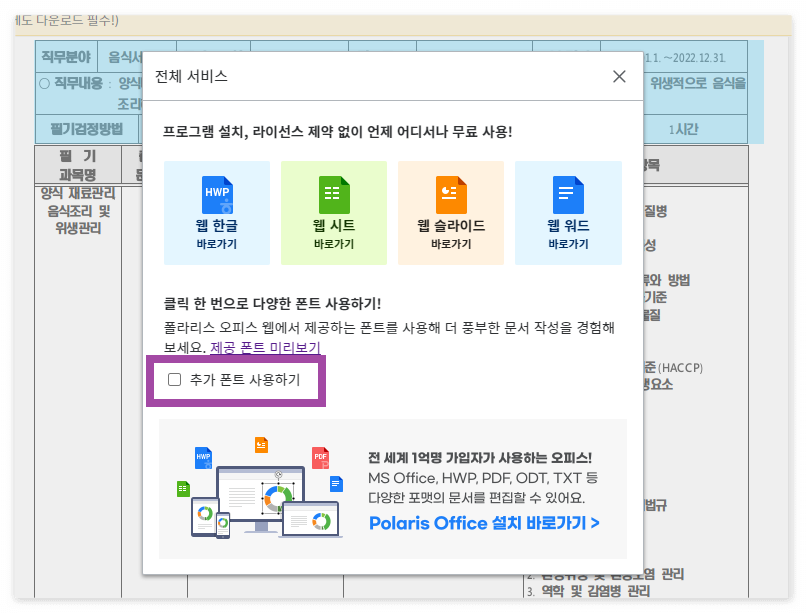The image size is (807, 613).
Task: Click (HACCP) text in background document
Action: click(x=680, y=367)
